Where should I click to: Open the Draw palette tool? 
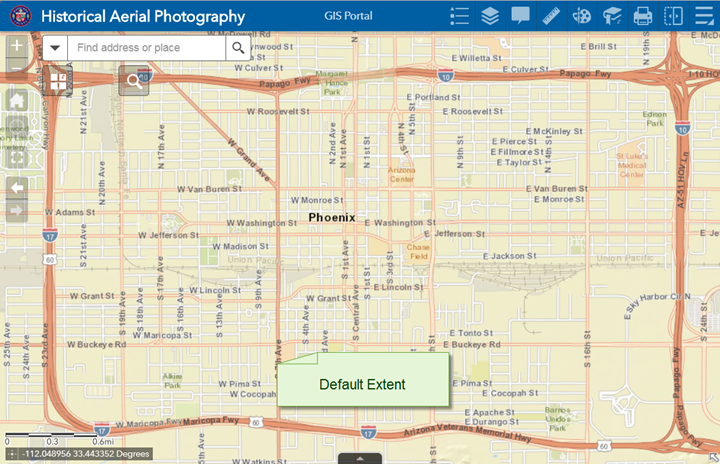[581, 16]
